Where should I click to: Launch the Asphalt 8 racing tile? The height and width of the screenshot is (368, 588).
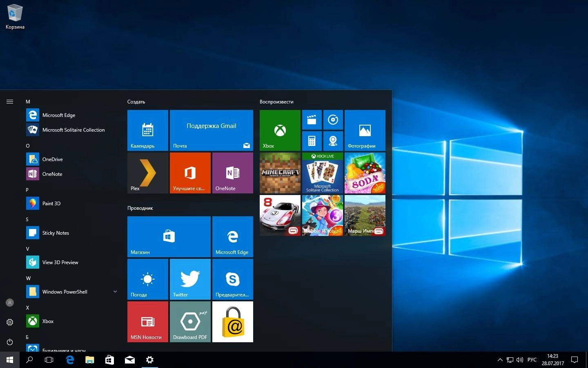pyautogui.click(x=280, y=215)
